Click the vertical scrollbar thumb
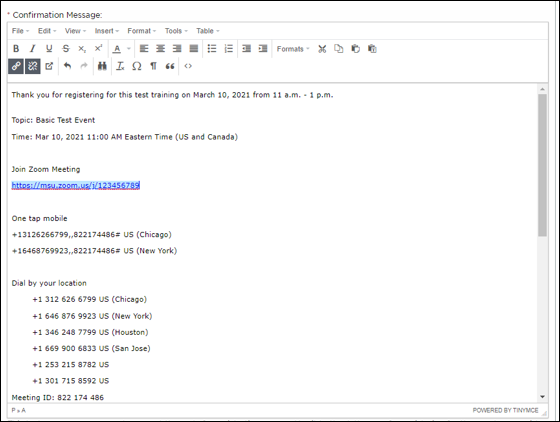This screenshot has height=422, width=560. click(x=542, y=165)
